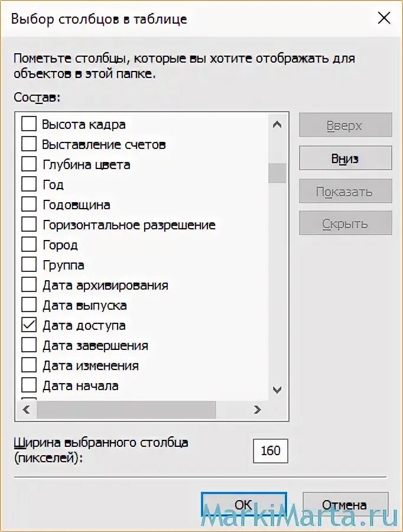Click the Вниз button
The height and width of the screenshot is (532, 403).
click(x=345, y=158)
